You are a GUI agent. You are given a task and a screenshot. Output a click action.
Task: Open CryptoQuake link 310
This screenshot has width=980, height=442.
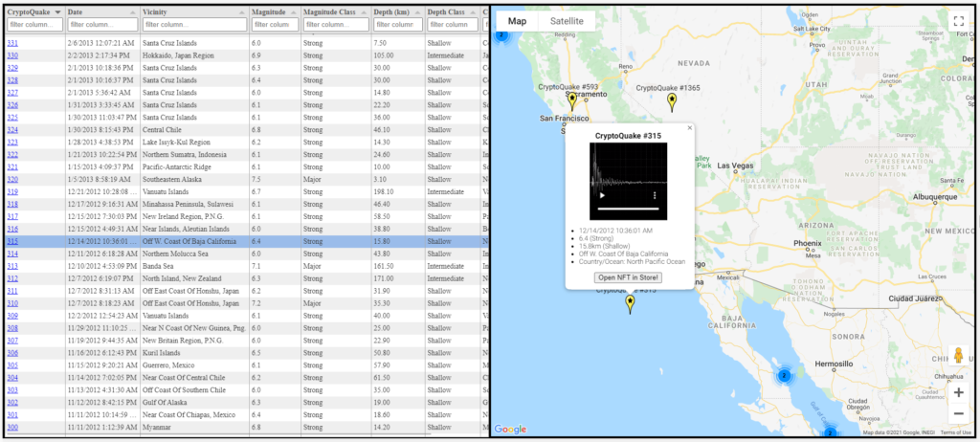12,303
